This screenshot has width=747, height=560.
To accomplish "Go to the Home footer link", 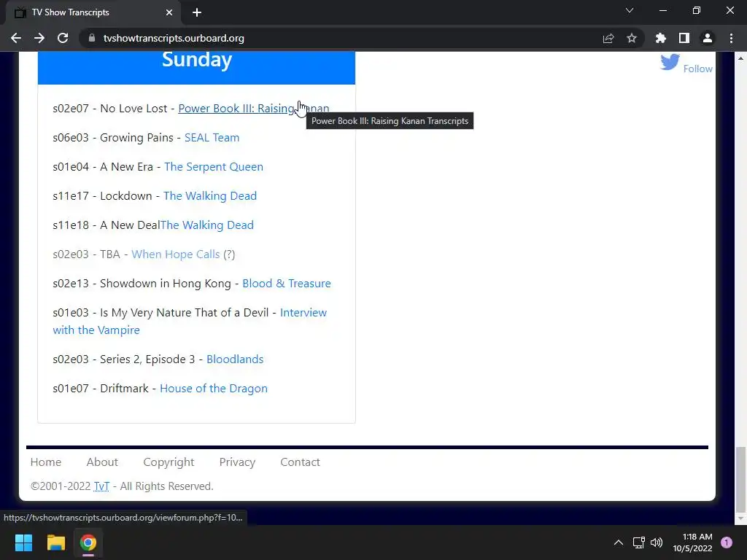I will 46,462.
